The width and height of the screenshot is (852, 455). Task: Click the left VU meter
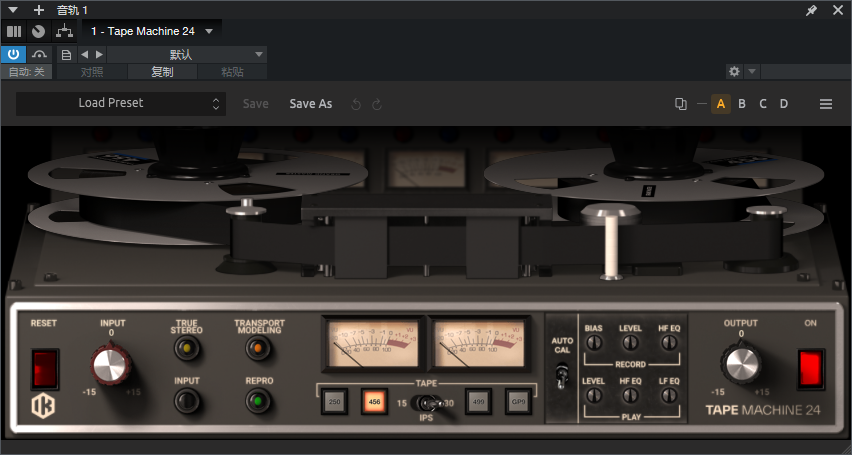tap(372, 344)
